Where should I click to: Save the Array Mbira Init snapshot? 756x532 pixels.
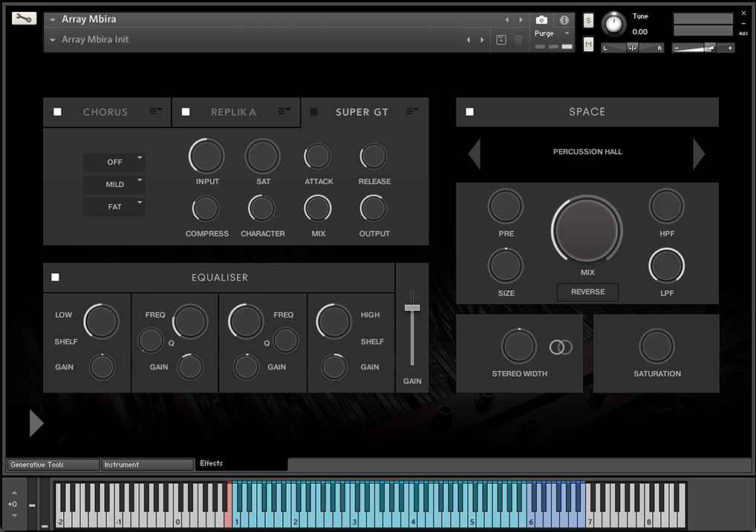point(501,40)
